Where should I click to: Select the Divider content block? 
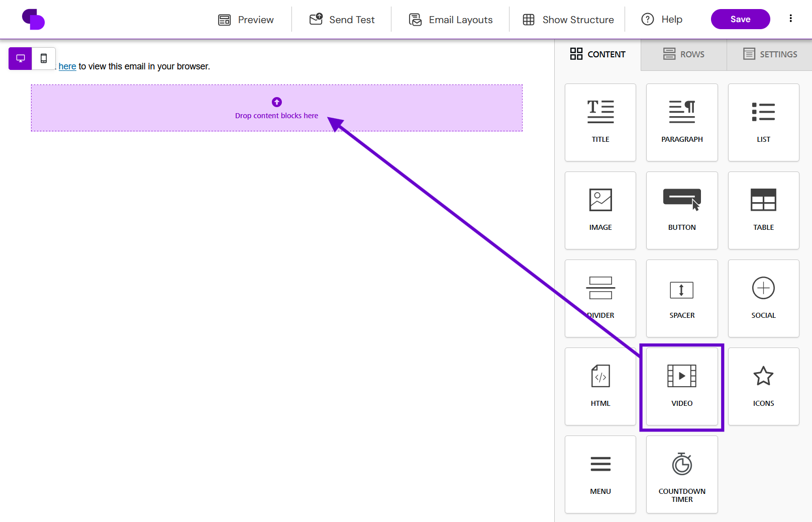coord(600,298)
